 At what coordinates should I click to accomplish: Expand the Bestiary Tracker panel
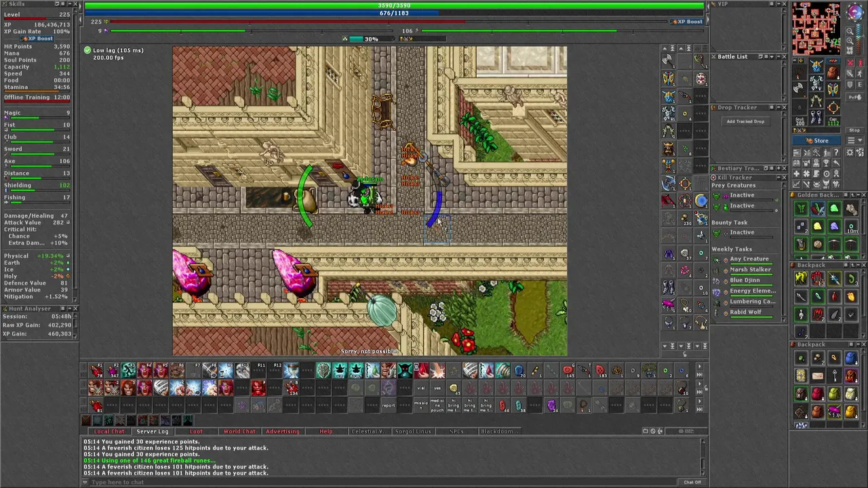click(x=778, y=168)
